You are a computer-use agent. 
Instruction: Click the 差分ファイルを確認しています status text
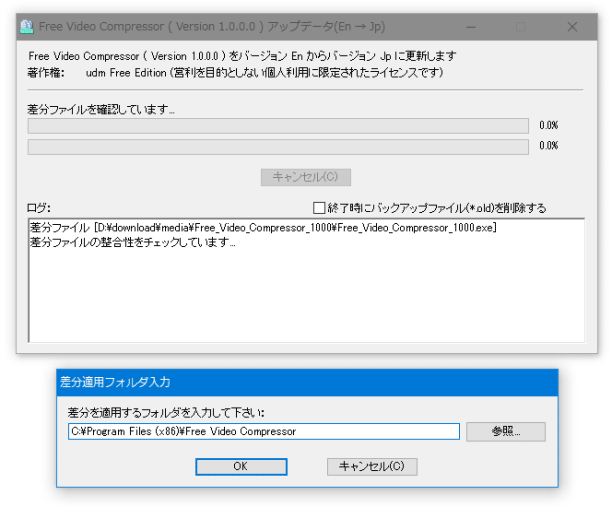coord(101,109)
